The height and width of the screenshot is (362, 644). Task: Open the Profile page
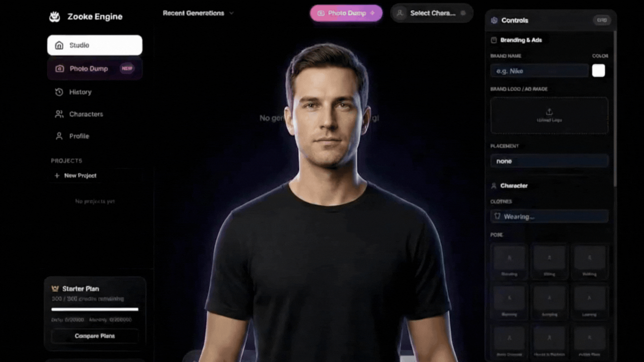79,136
